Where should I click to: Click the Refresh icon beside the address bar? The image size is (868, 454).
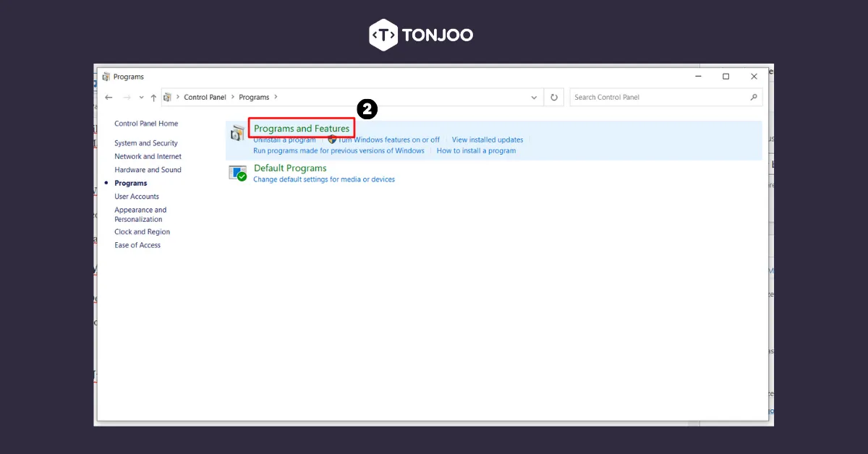pyautogui.click(x=553, y=97)
